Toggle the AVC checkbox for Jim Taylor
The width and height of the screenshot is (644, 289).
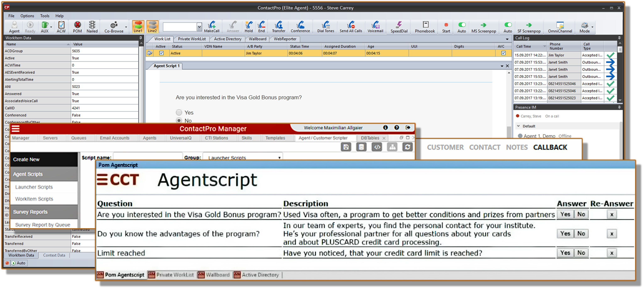click(x=503, y=53)
